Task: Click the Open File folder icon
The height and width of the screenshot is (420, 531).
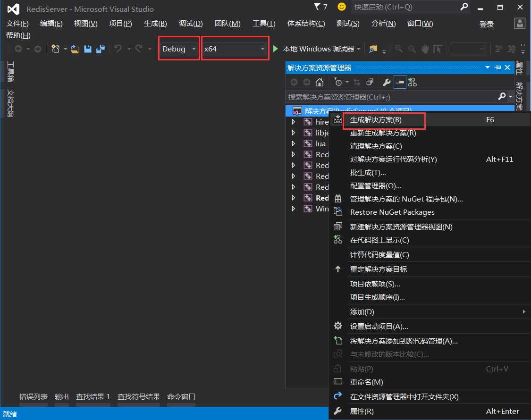Action: (x=75, y=49)
